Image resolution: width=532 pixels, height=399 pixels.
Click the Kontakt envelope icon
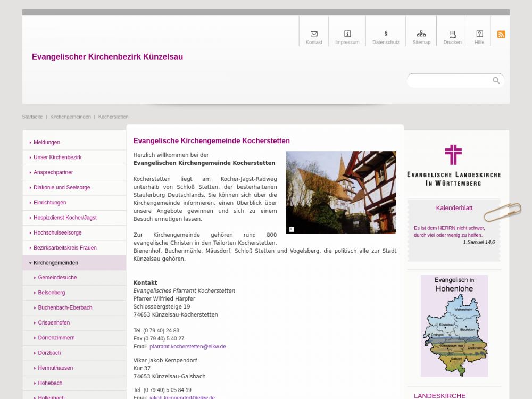coord(314,34)
